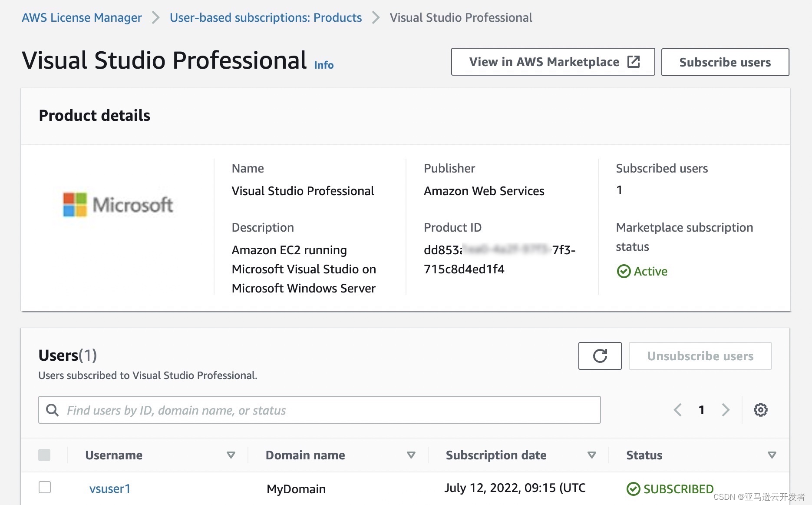The height and width of the screenshot is (505, 812).
Task: Open the Status column filter dropdown
Action: [x=772, y=455]
